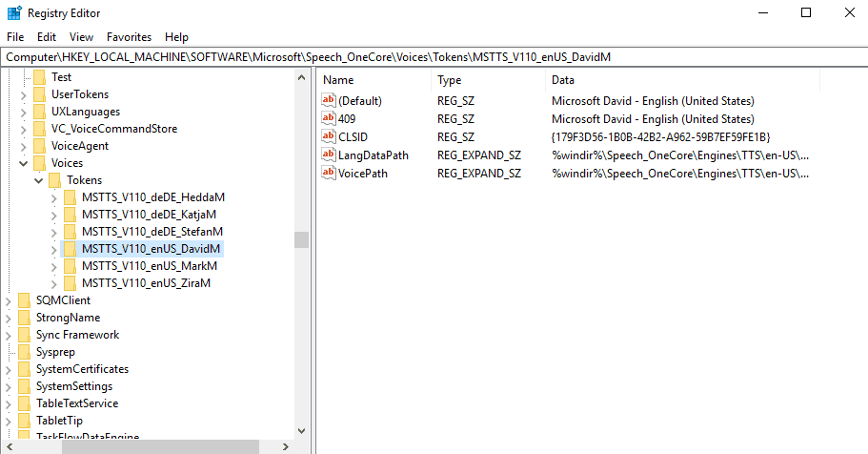The image size is (868, 454).
Task: Click the tree horizontal scrollbar left arrow
Action: click(9, 446)
